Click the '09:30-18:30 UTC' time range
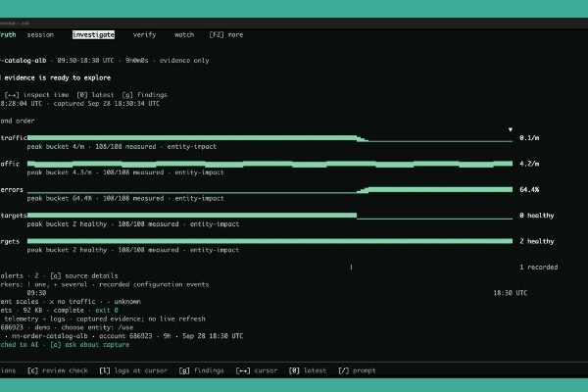 pyautogui.click(x=85, y=61)
